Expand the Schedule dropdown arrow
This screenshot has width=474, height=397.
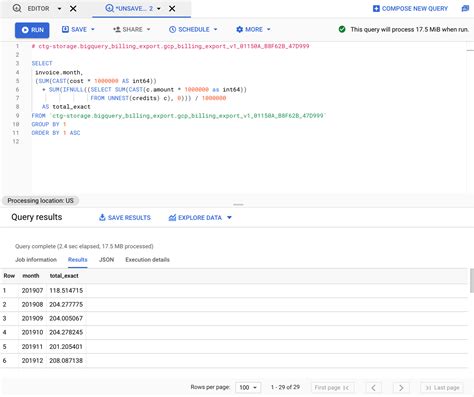tap(215, 30)
